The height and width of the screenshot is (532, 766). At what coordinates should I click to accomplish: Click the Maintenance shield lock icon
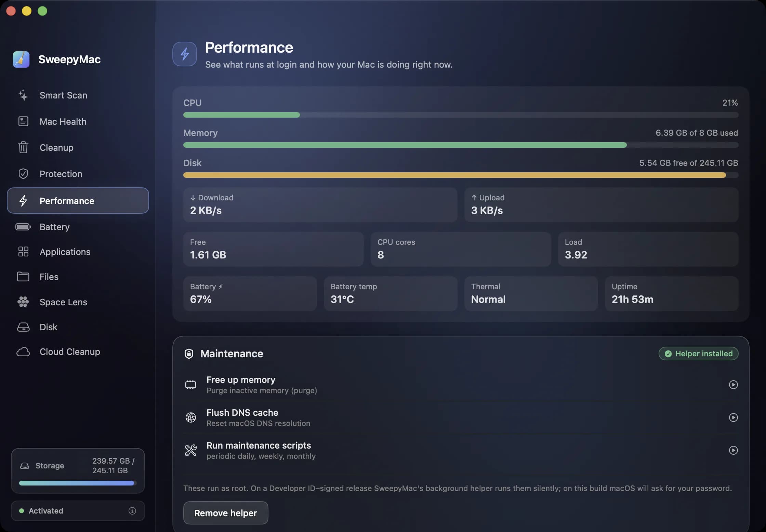coord(189,354)
